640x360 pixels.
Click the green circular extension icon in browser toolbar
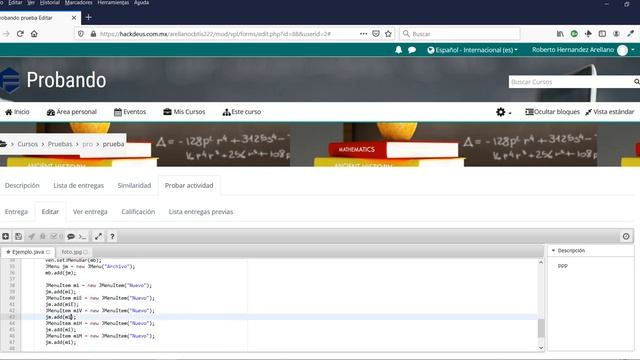point(574,34)
